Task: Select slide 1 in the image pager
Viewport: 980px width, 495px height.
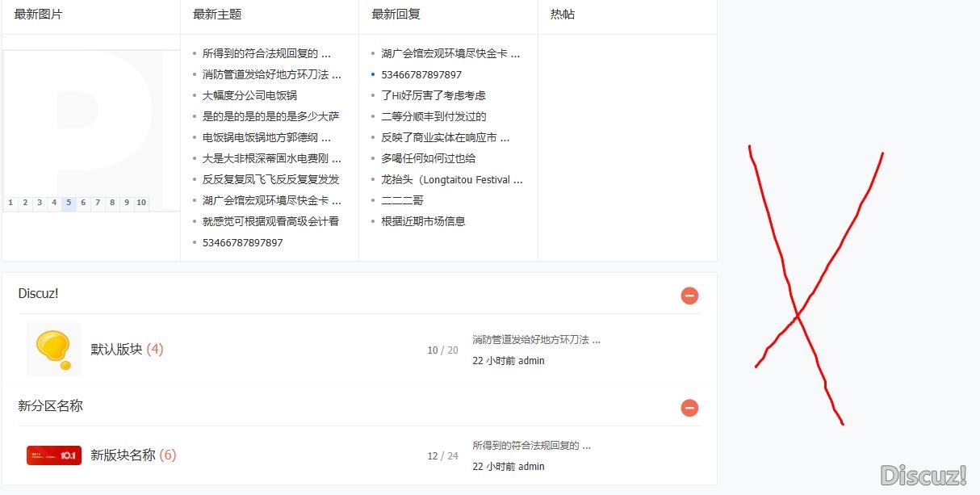Action: (x=10, y=203)
